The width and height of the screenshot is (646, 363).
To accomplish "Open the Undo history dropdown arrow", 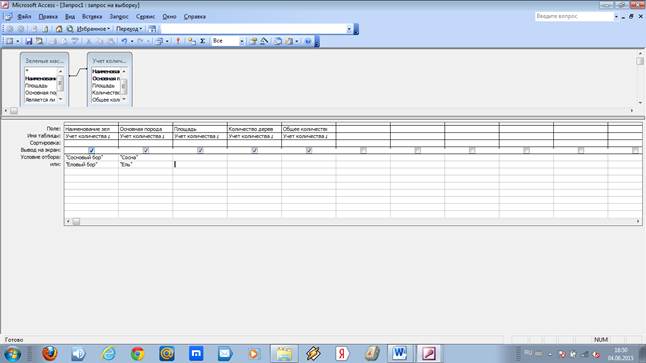I will tap(132, 41).
